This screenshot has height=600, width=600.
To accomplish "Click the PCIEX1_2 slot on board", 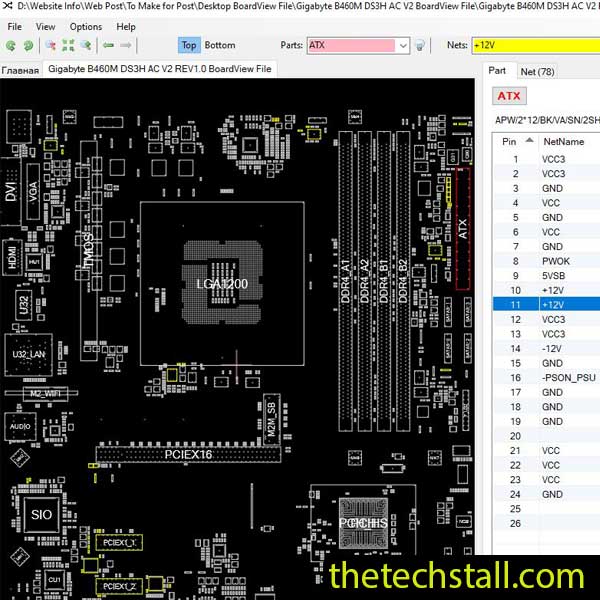I will coord(119,586).
